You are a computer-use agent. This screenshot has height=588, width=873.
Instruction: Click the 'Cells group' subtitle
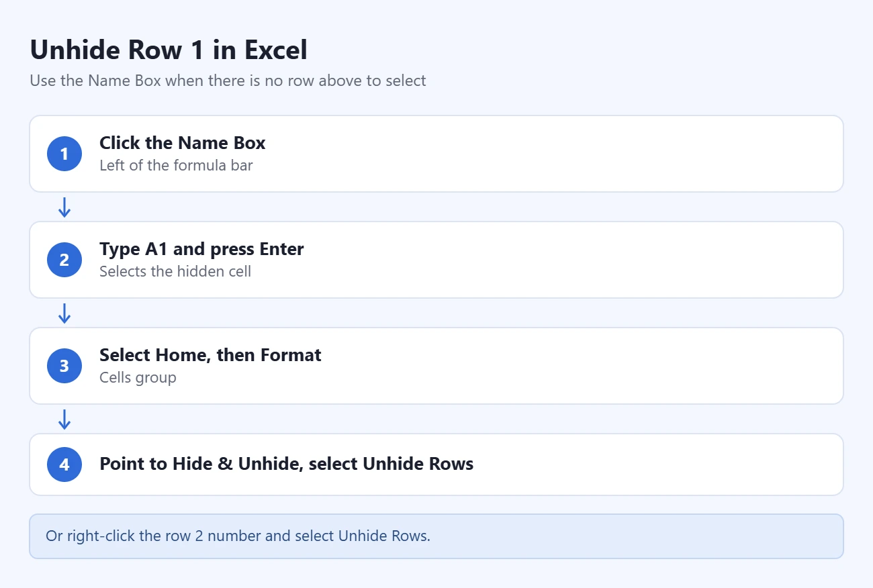tap(138, 377)
